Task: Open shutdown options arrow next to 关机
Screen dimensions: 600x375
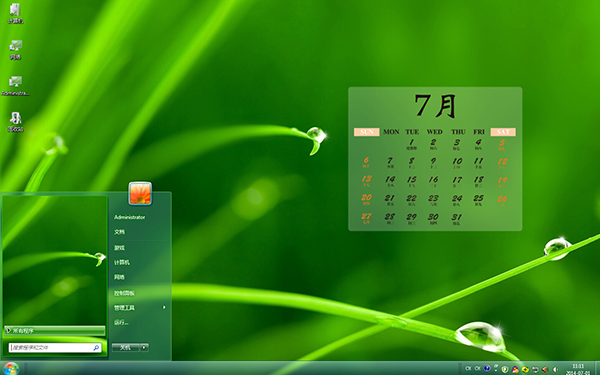Action: click(x=144, y=347)
